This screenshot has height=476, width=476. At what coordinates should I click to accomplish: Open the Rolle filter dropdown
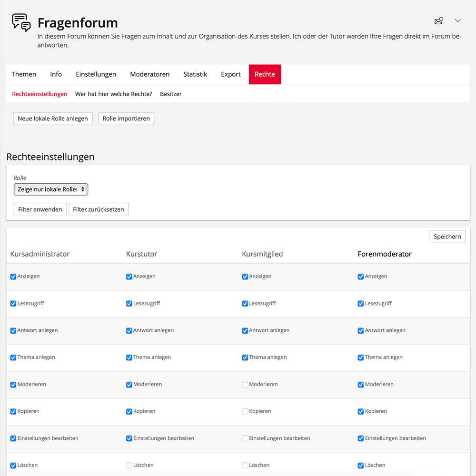pyautogui.click(x=51, y=189)
